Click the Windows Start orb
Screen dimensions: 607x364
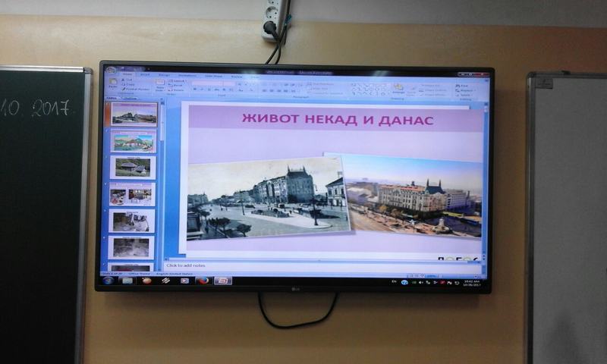coord(108,281)
